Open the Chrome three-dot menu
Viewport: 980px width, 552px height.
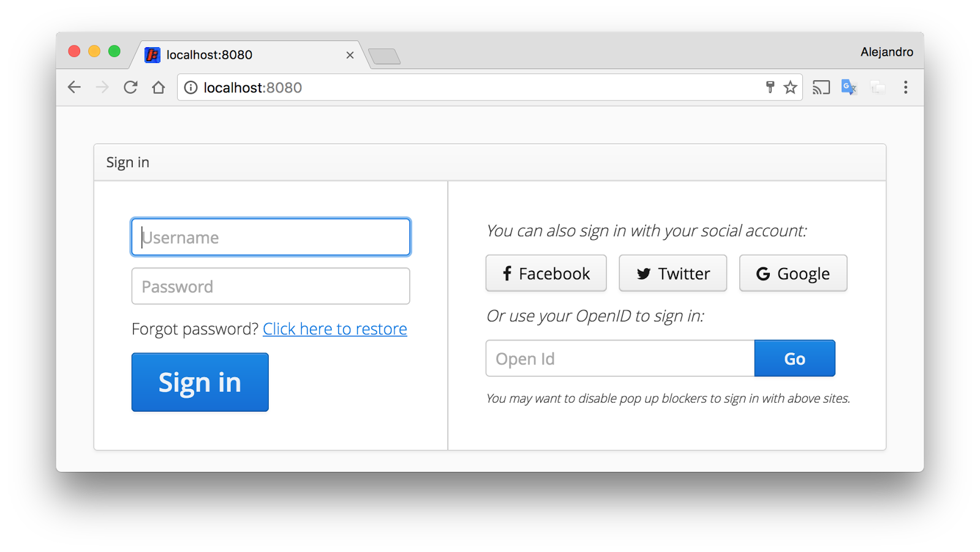pos(905,88)
